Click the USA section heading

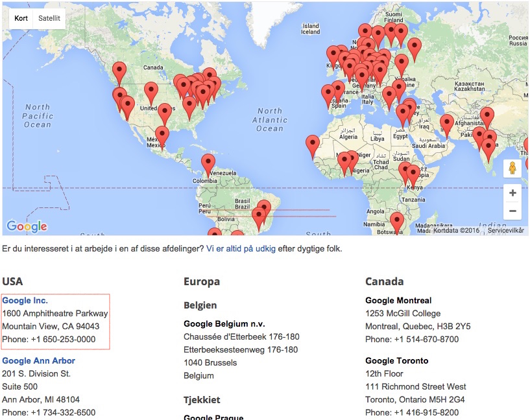pyautogui.click(x=12, y=281)
